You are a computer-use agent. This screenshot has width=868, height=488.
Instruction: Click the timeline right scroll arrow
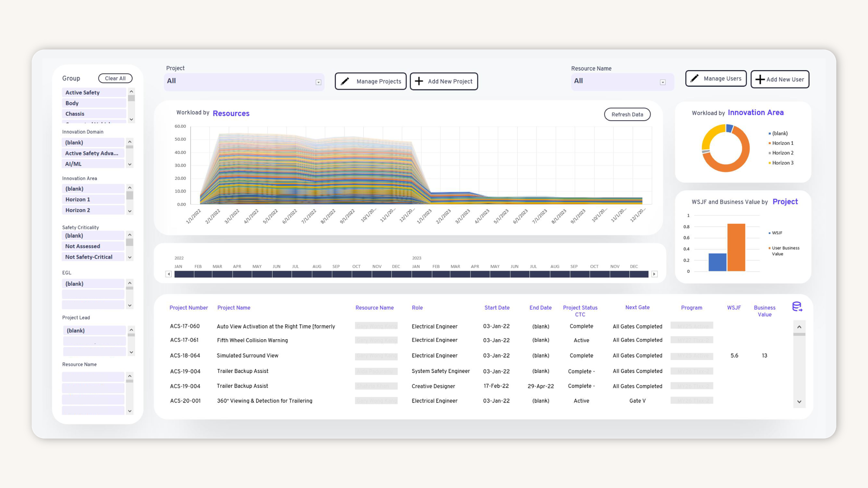[x=654, y=274]
